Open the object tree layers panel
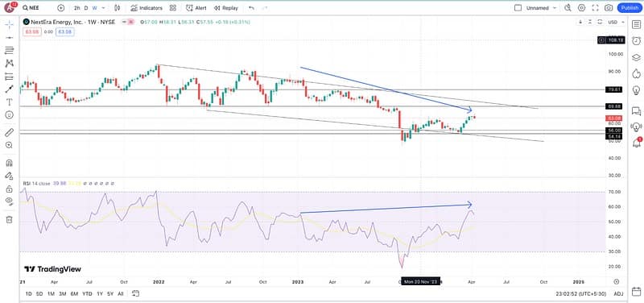 (x=636, y=57)
